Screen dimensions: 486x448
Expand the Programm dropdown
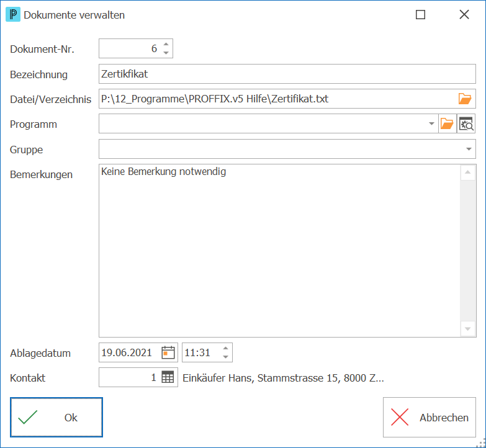click(x=431, y=123)
